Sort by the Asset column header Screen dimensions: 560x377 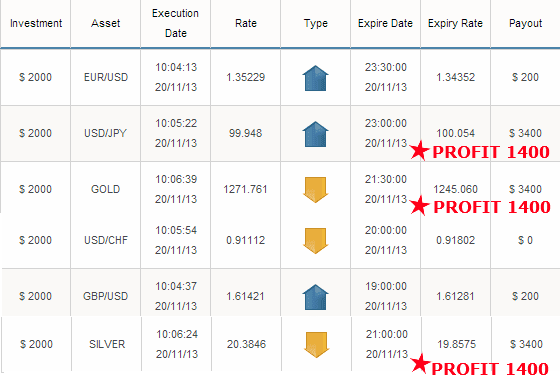pos(106,23)
